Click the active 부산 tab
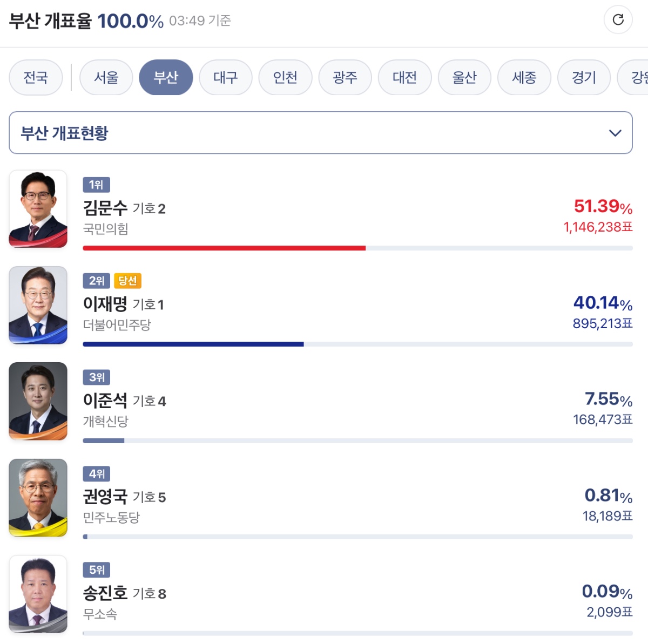 [x=166, y=77]
